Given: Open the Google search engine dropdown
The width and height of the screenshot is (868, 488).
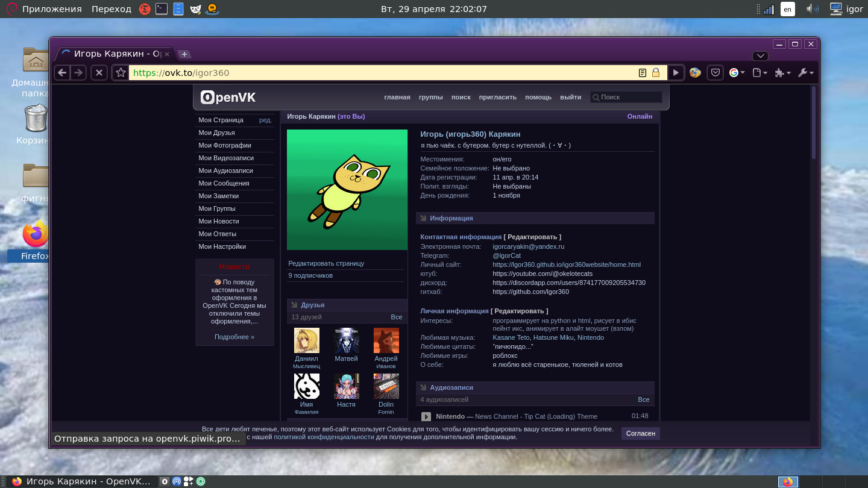Looking at the screenshot, I should tap(737, 73).
